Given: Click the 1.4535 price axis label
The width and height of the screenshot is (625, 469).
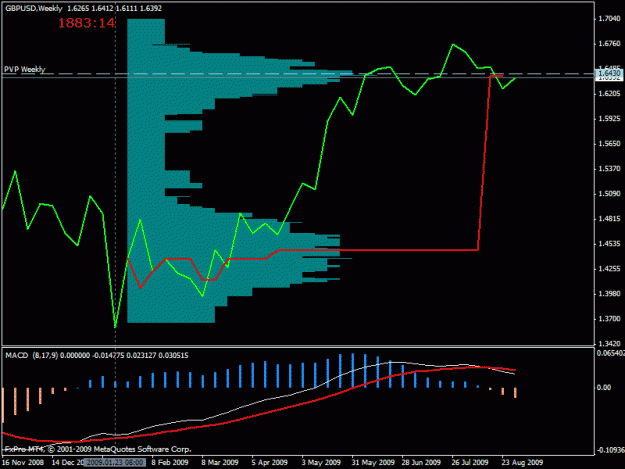Looking at the screenshot, I should 609,243.
